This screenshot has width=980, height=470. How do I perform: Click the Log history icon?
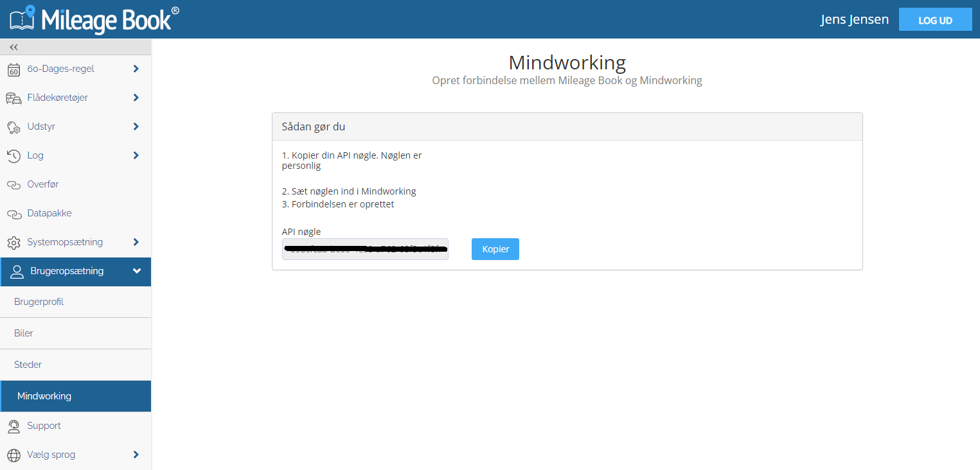(x=13, y=155)
